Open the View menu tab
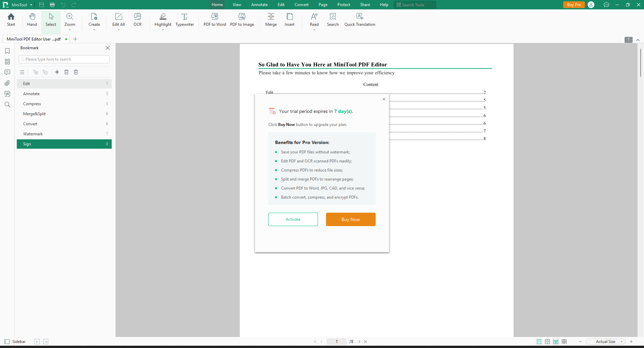644x348 pixels. [237, 5]
